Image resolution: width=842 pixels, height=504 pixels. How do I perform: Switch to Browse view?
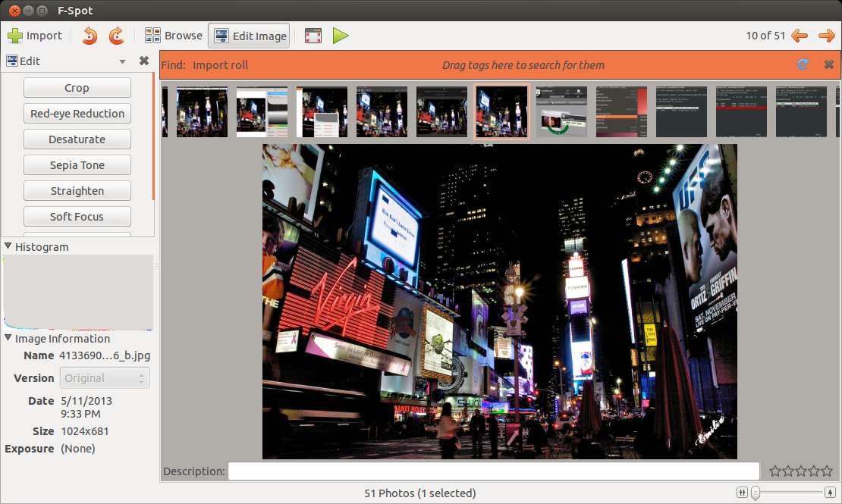point(174,36)
